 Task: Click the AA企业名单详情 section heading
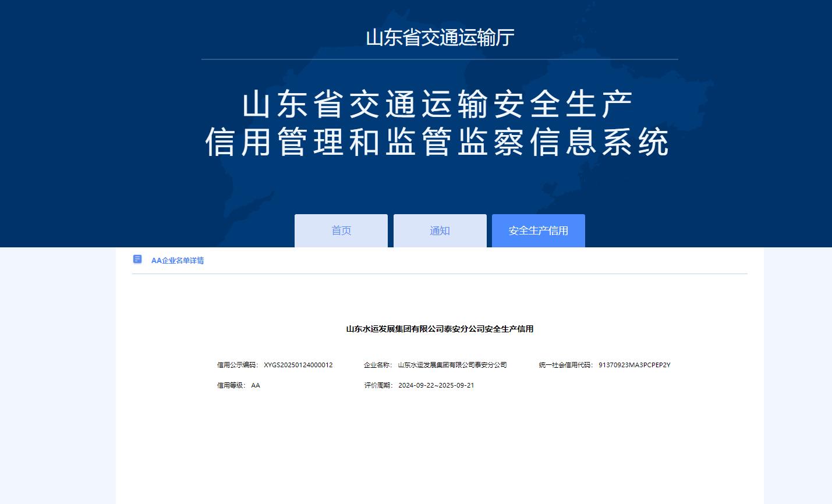pos(178,261)
